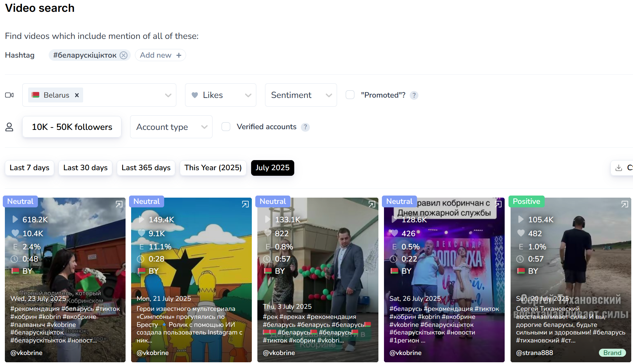This screenshot has height=364, width=633.
Task: Tick the Verified accounts checkbox
Action: 226,127
